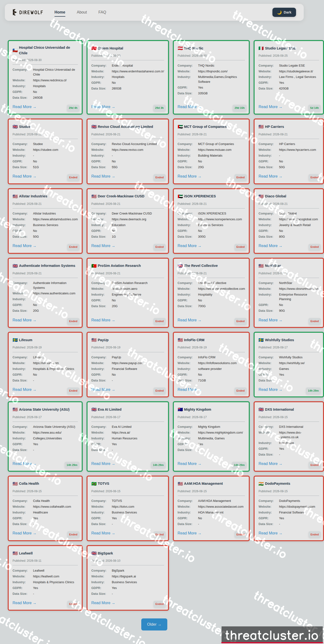Click website https://eva.ai/
The width and height of the screenshot is (324, 644).
[x=121, y=432]
